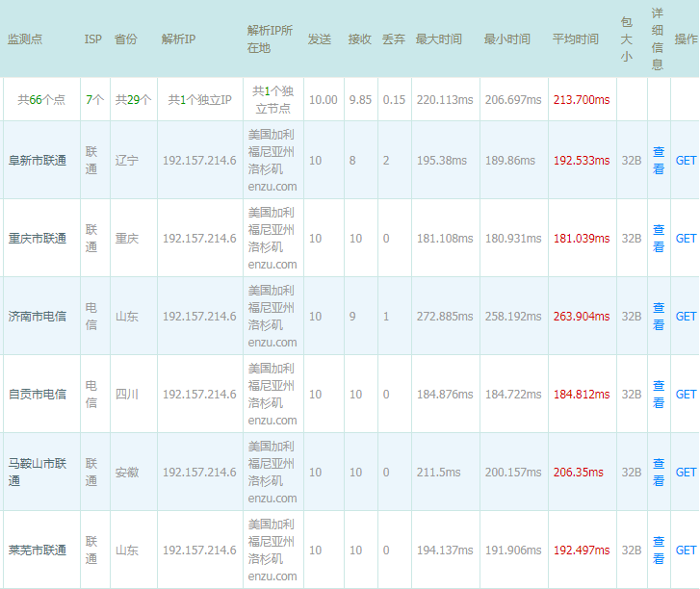This screenshot has height=589, width=700.
Task: Click the min time 189.86ms
Action: (510, 161)
